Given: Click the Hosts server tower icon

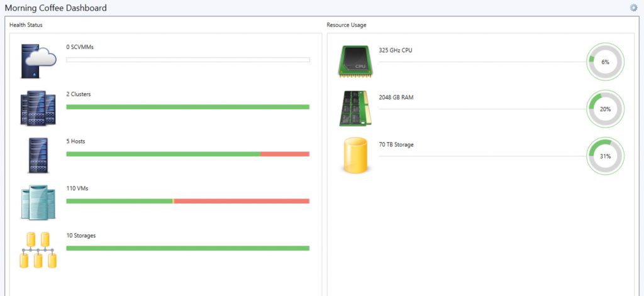Looking at the screenshot, I should (38, 155).
